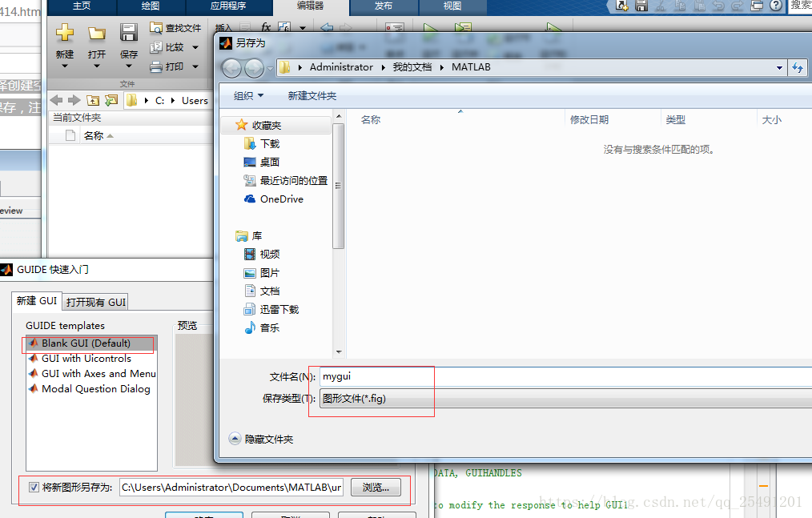
Task: Open the Open (打开) dropdown arrow
Action: coord(96,66)
